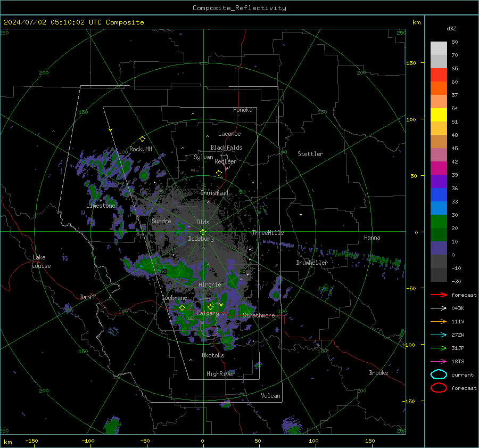
Task: Click the Olds city label
Action: [203, 222]
